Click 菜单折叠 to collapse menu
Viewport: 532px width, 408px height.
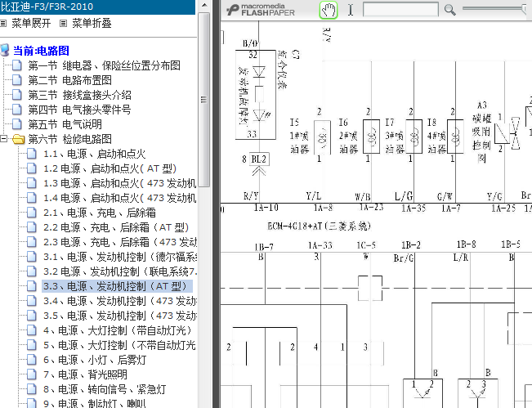pos(92,23)
